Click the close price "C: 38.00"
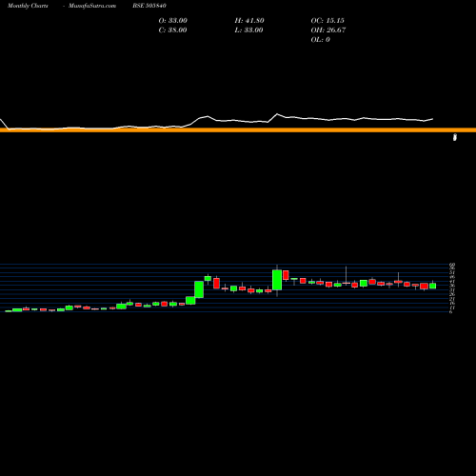The image size is (476, 476). pos(172,30)
